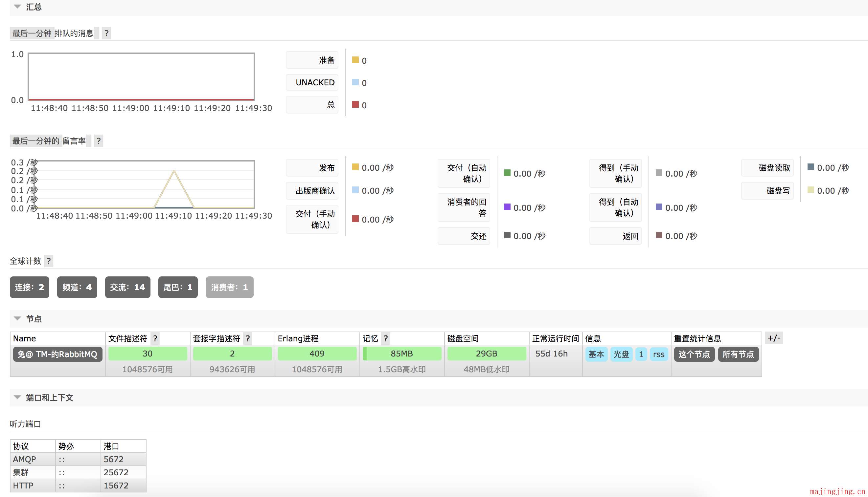This screenshot has width=868, height=497.
Task: Click the 2 socket descriptors bar
Action: (x=232, y=354)
